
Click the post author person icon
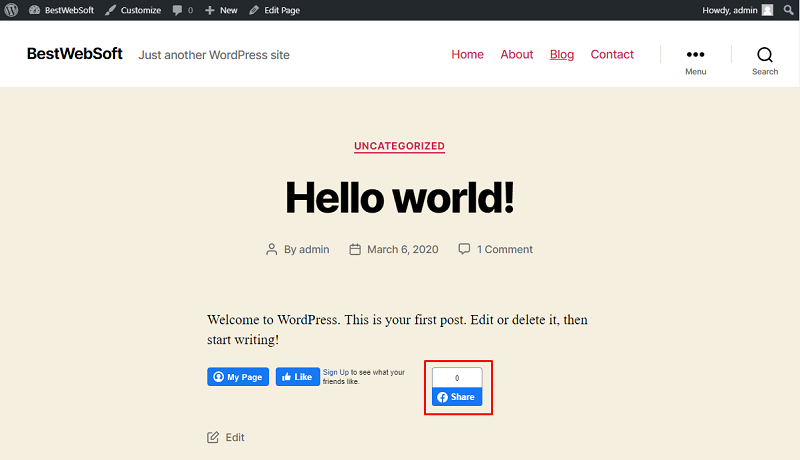coord(271,249)
